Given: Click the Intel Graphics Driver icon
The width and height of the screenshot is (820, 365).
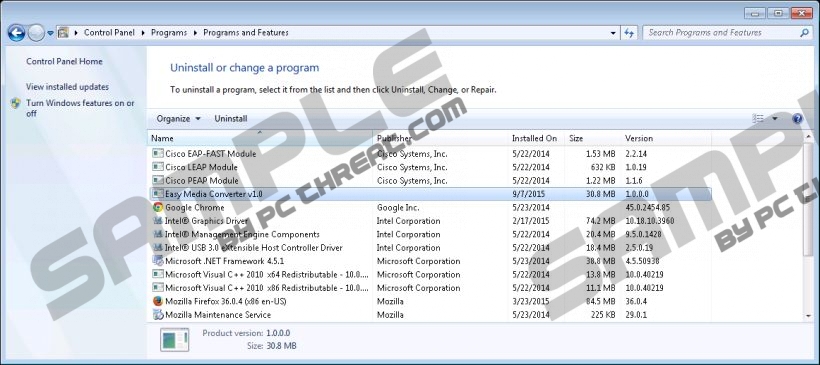Looking at the screenshot, I should (157, 221).
